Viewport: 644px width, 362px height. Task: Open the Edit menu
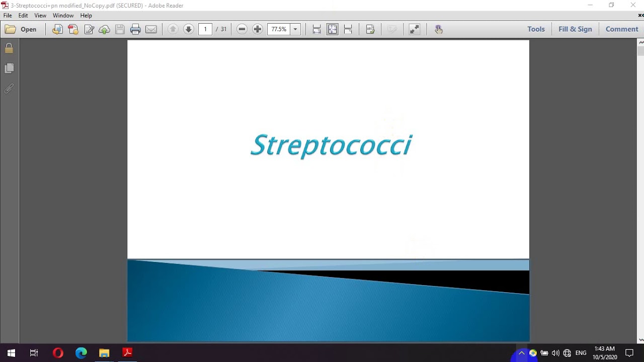point(23,16)
